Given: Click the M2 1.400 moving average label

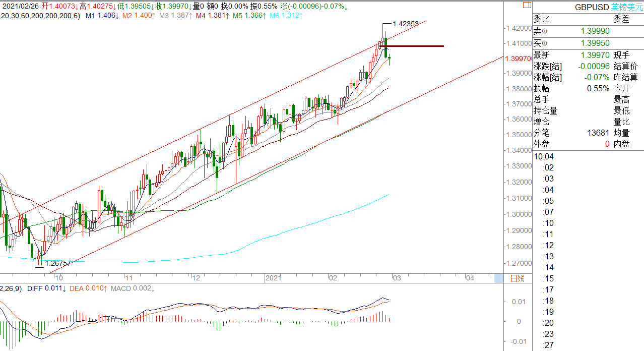Looking at the screenshot, I should coord(139,16).
